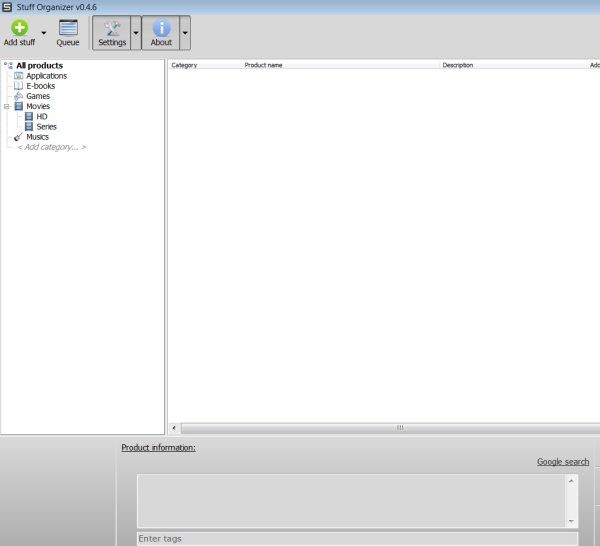Click the horizontal scrollbar of product list
Image resolution: width=600 pixels, height=546 pixels.
pos(400,427)
